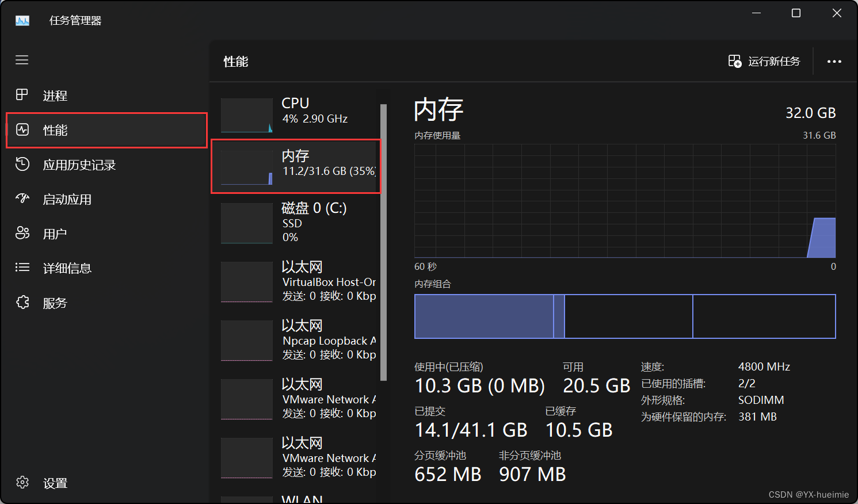Select the 服务 navigation item
The height and width of the screenshot is (504, 858).
click(x=106, y=303)
